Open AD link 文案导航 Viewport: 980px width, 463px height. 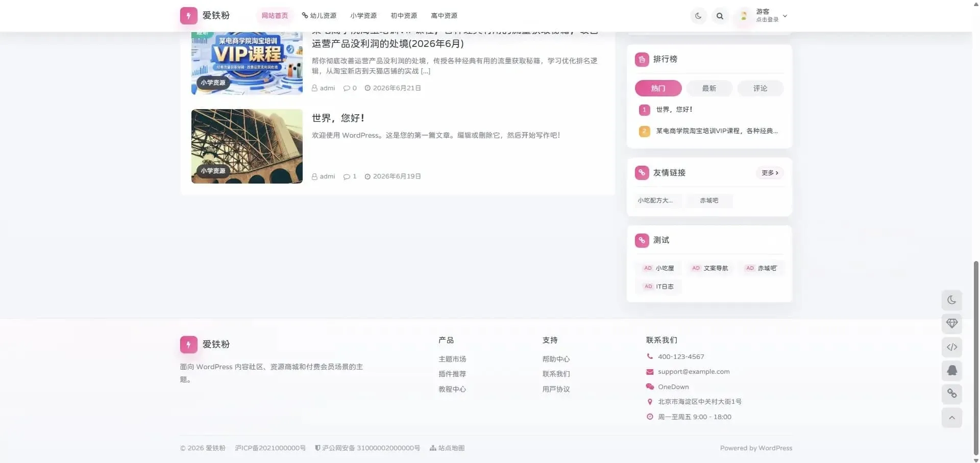709,268
